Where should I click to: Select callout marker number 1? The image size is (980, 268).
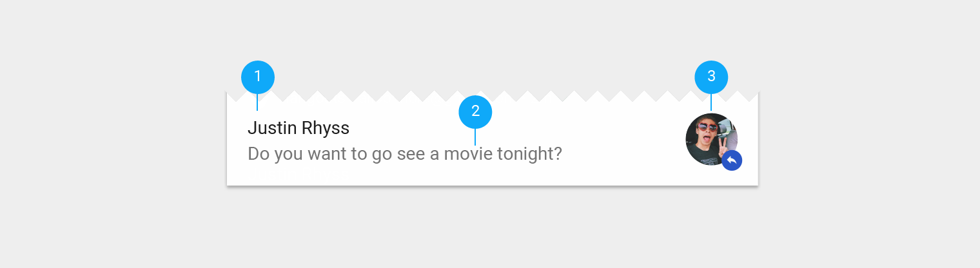coord(258,77)
